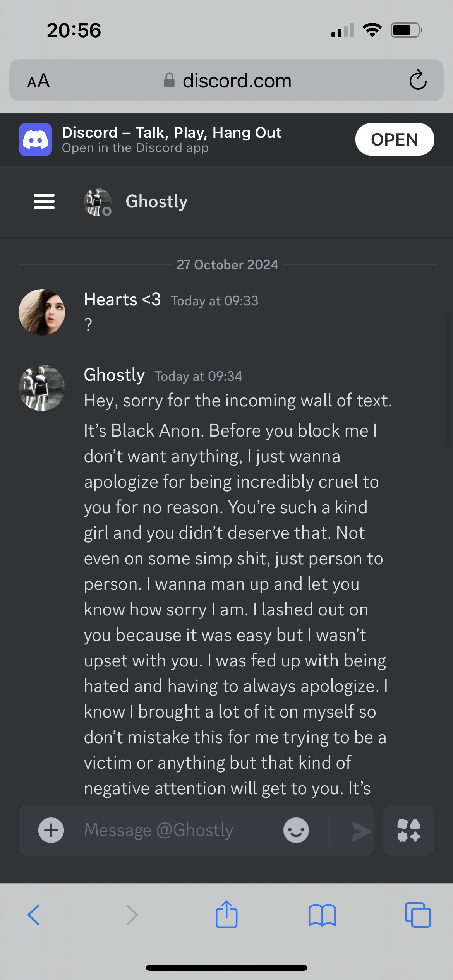Show Safari tabs overview
453x980 pixels.
point(418,915)
